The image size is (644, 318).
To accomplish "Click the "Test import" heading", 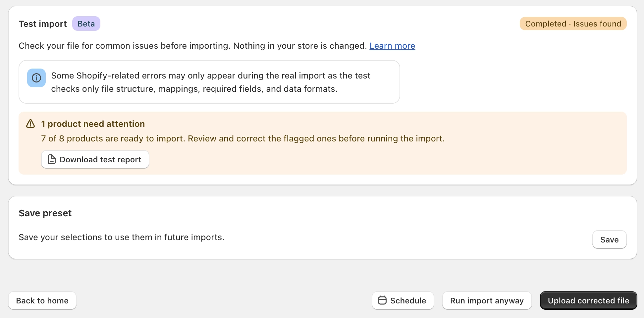I will click(43, 24).
